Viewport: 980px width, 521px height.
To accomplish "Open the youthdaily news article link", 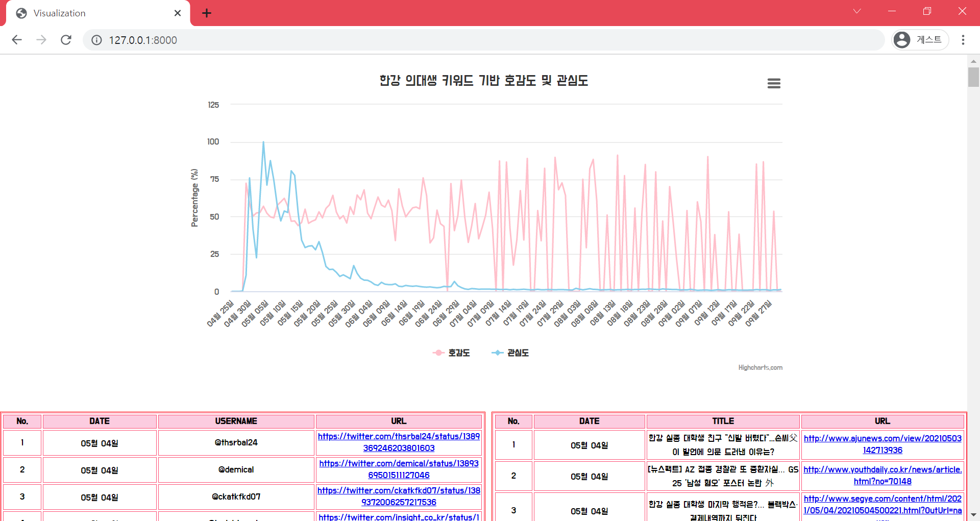I will click(883, 475).
